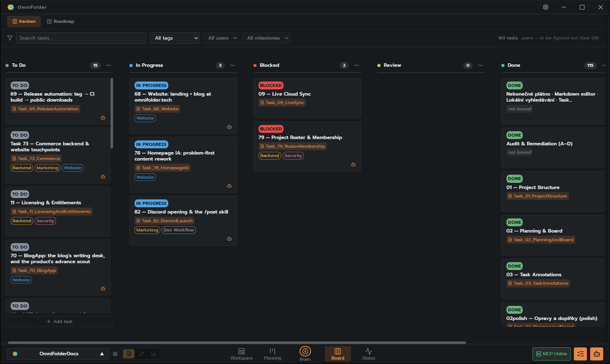Click robot icon on 70 BlogApp card
This screenshot has width=610, height=364.
[103, 288]
